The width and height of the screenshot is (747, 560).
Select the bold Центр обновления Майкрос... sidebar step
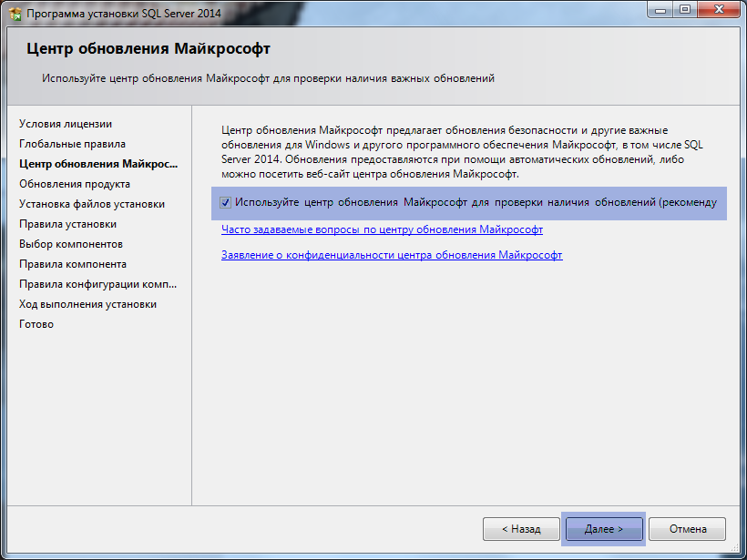pos(98,164)
